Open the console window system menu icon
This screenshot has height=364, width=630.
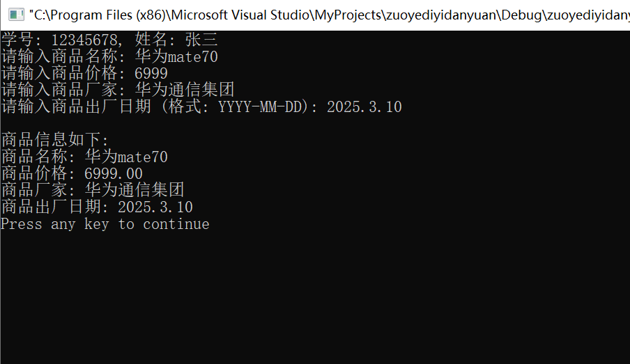[x=16, y=15]
